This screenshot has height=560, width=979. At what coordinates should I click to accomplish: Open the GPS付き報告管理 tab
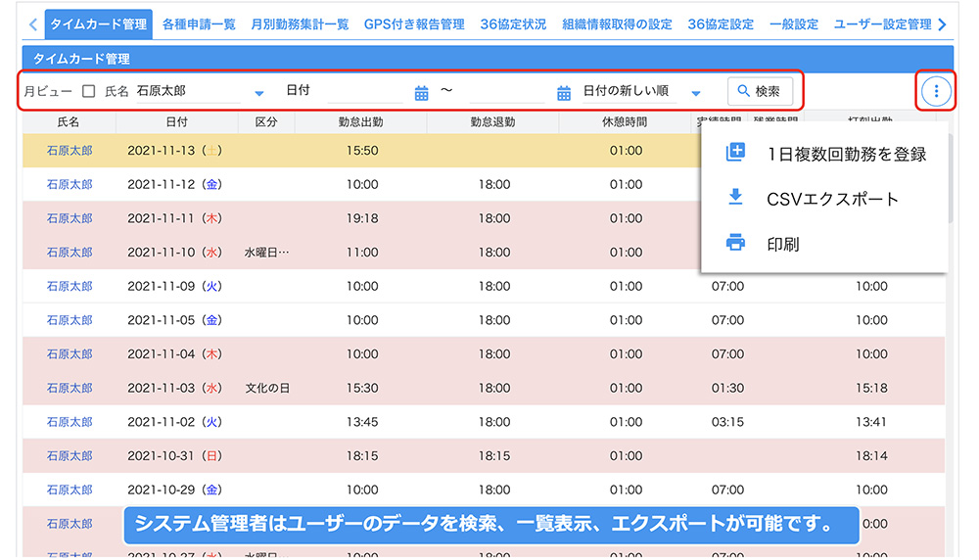tap(414, 24)
